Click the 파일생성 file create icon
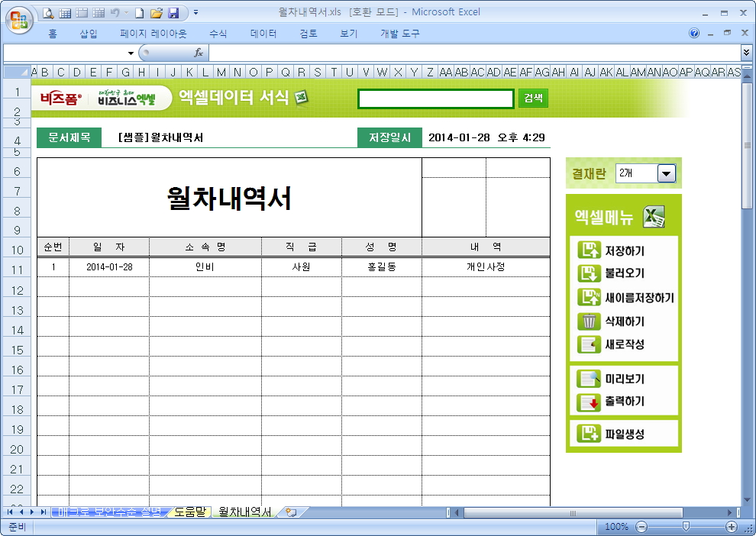756x536 pixels. tap(589, 434)
